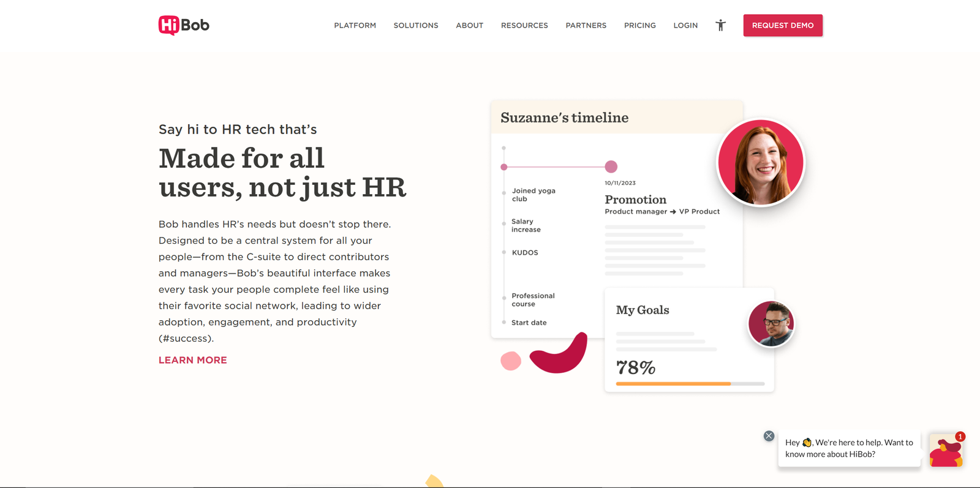Click the 'My Goals' card title
The height and width of the screenshot is (488, 980).
(643, 310)
